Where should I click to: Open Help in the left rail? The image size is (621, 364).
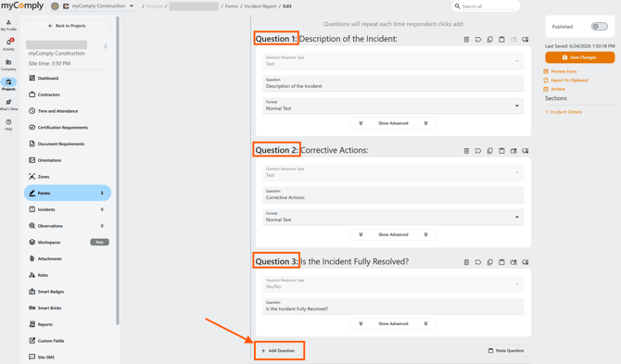(x=8, y=125)
